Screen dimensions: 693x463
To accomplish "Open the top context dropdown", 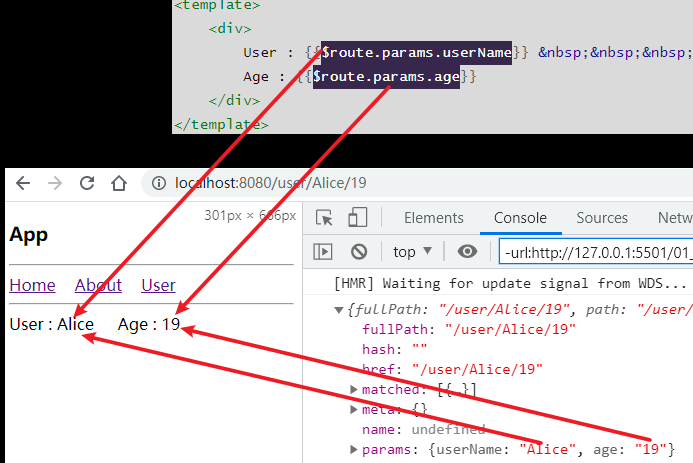I will tap(412, 252).
